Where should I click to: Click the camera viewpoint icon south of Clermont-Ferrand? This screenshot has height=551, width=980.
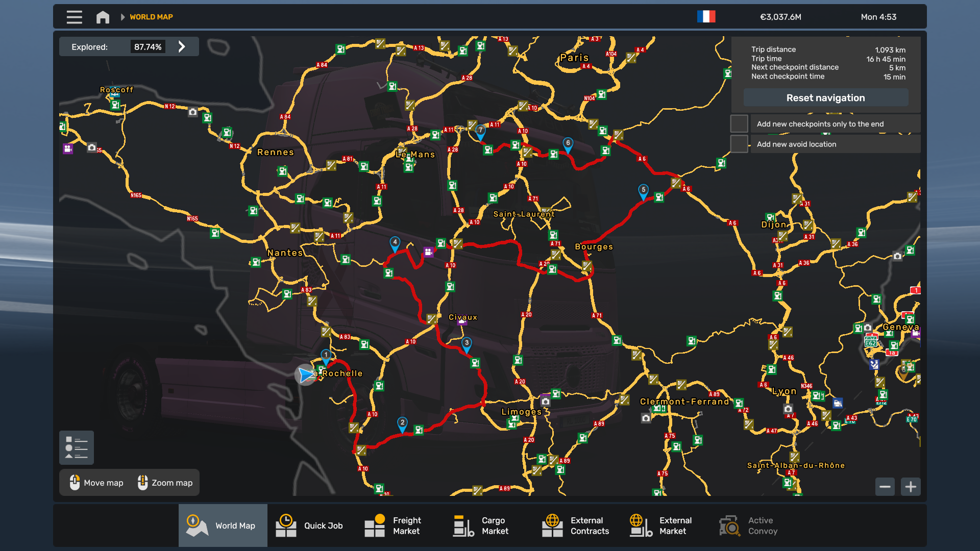tap(646, 418)
